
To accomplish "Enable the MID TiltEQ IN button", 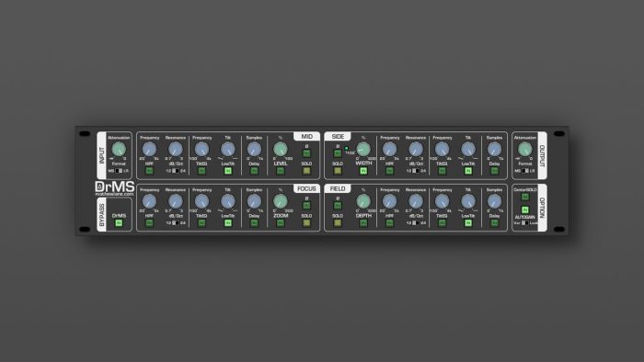I will click(x=201, y=171).
